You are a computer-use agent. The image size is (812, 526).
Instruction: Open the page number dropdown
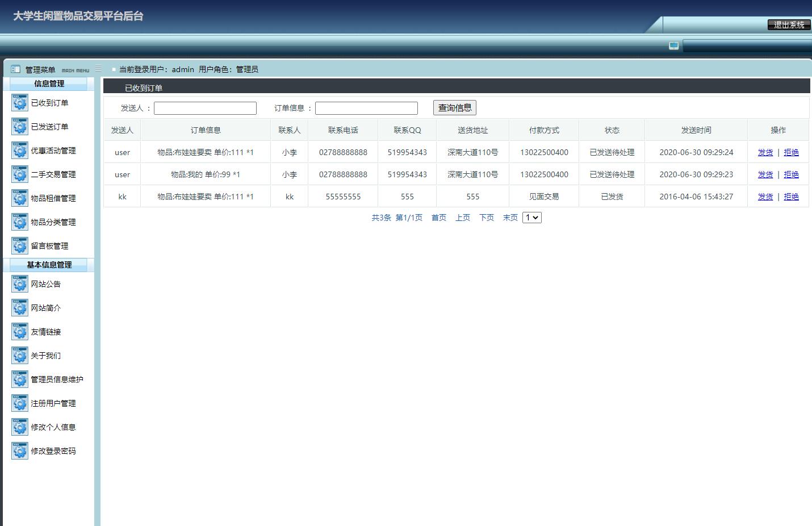(x=531, y=217)
